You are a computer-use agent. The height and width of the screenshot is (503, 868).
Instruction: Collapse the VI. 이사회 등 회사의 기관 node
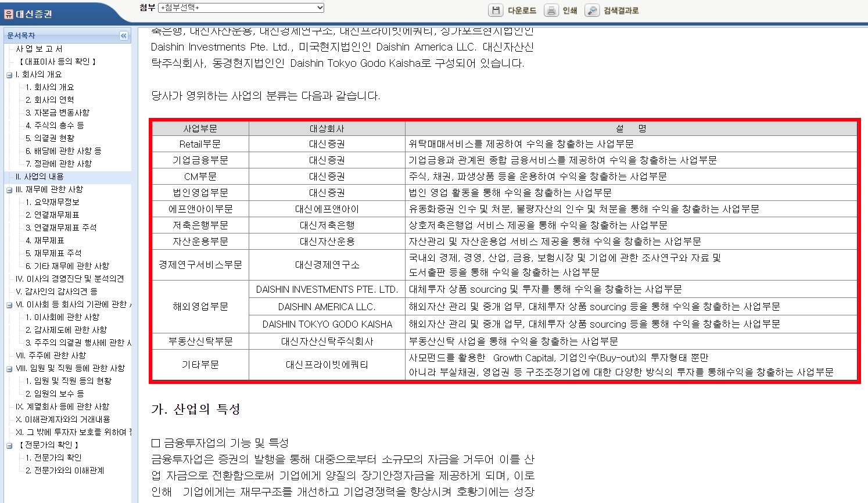[x=9, y=305]
